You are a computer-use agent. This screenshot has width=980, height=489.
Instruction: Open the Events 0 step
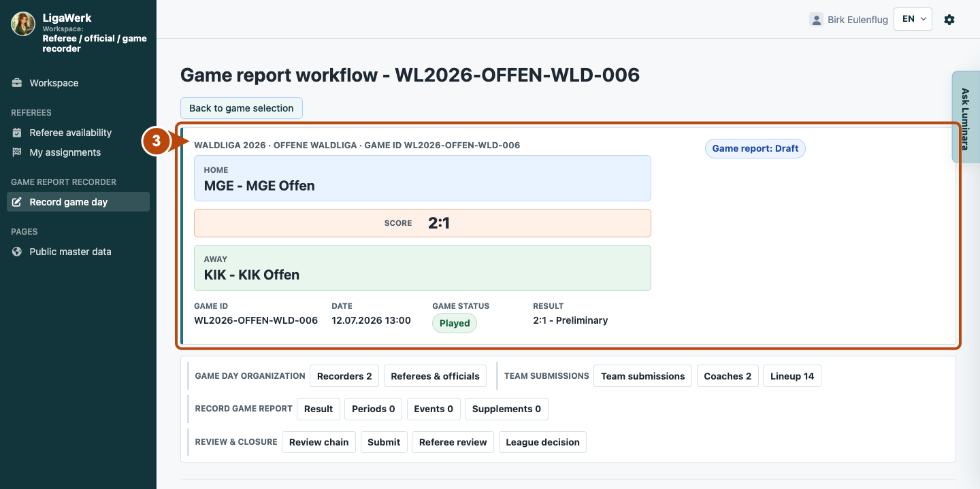pyautogui.click(x=434, y=409)
